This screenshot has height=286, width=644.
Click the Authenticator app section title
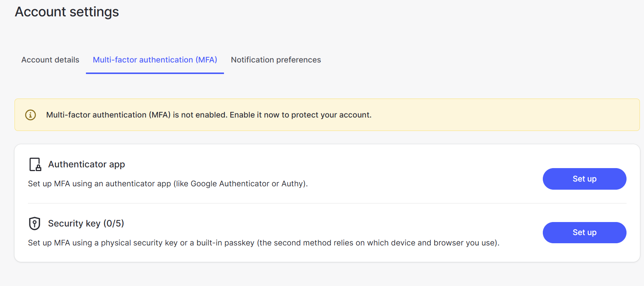pos(87,164)
